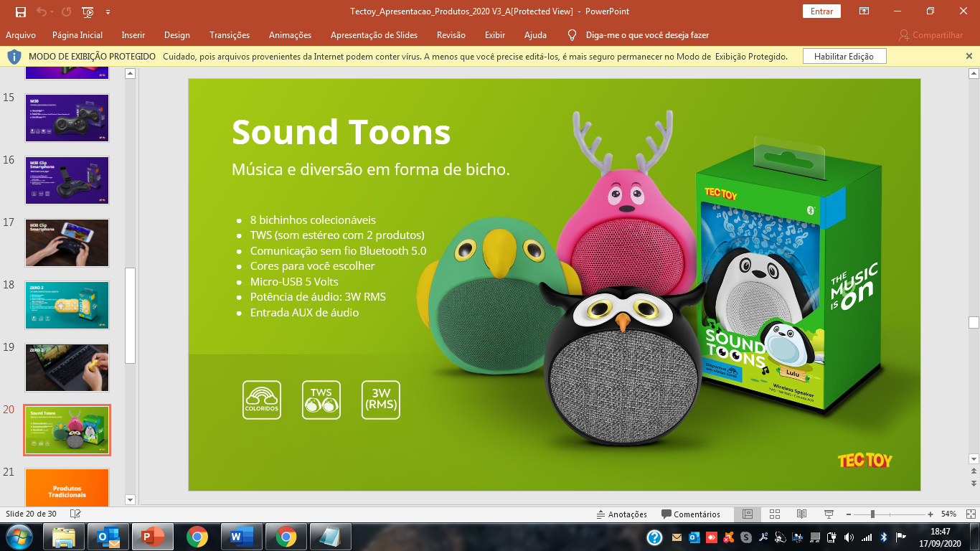Click the Entrar sign-in button

click(821, 11)
